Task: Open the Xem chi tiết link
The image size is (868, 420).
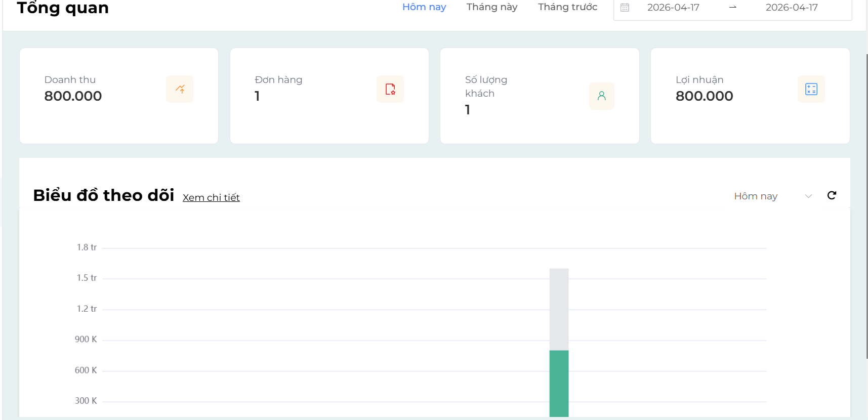Action: pos(211,197)
